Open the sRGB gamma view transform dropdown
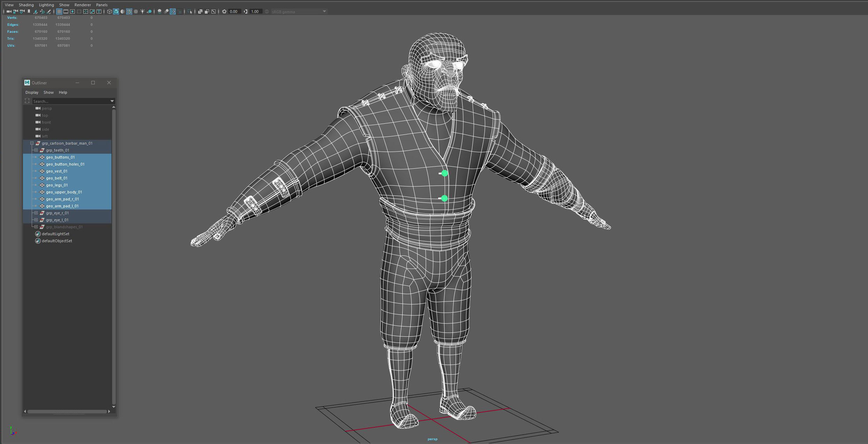This screenshot has height=444, width=868. [299, 12]
